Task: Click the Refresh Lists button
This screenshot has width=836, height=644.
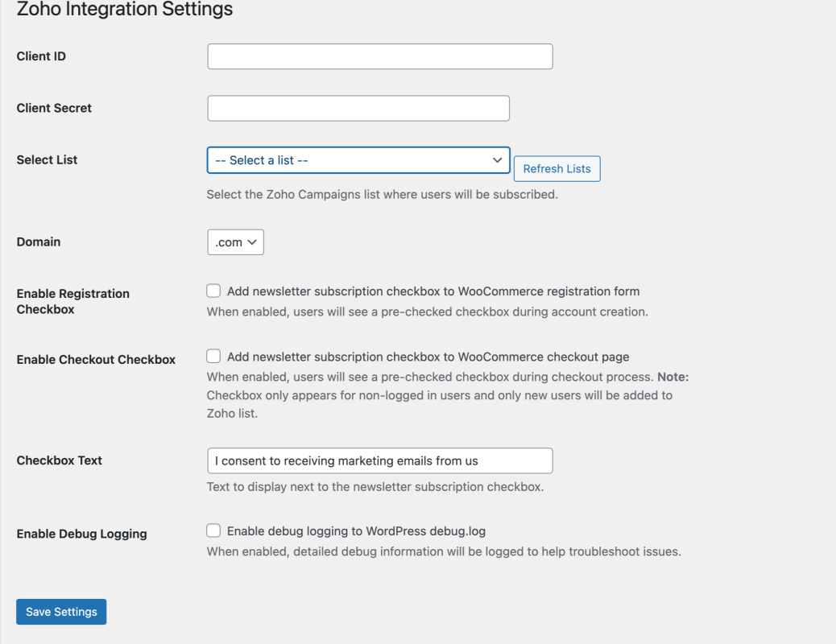Action: (x=557, y=168)
